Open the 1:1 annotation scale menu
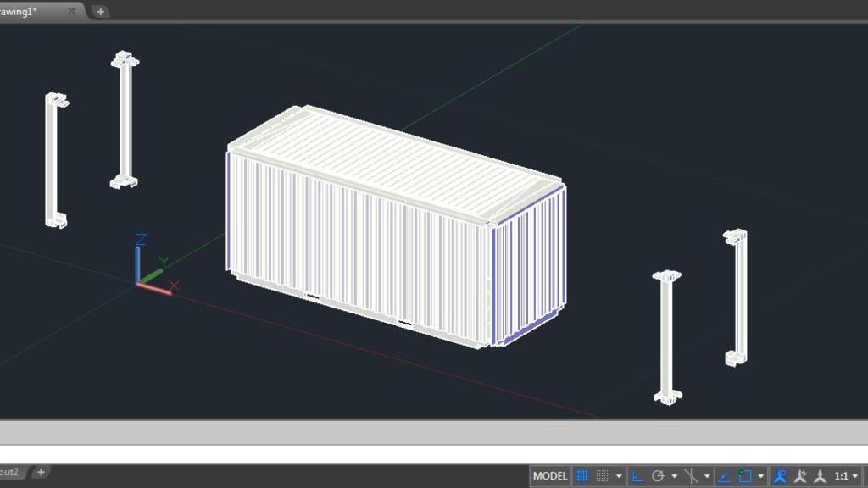 coord(845,476)
